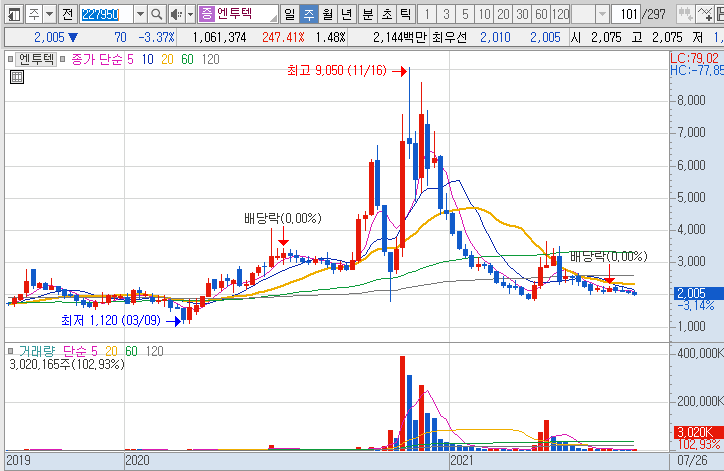Open the dropdown arrow beside 주
Screen dimensions: 724x471
49,14
